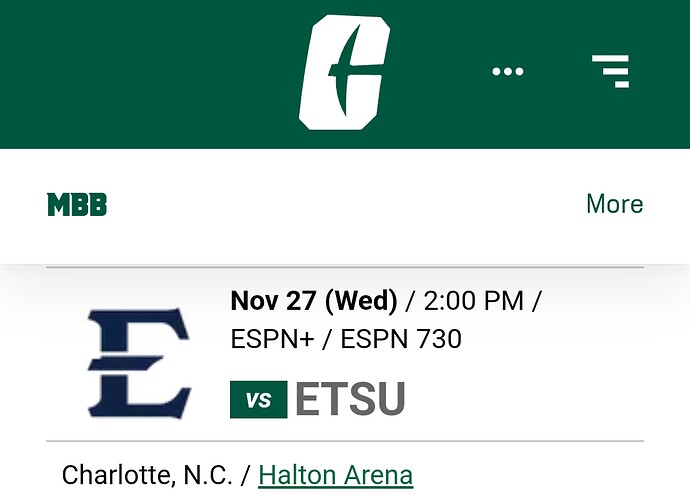This screenshot has height=497, width=690.
Task: Click the ETSU team logo
Action: pos(139,364)
